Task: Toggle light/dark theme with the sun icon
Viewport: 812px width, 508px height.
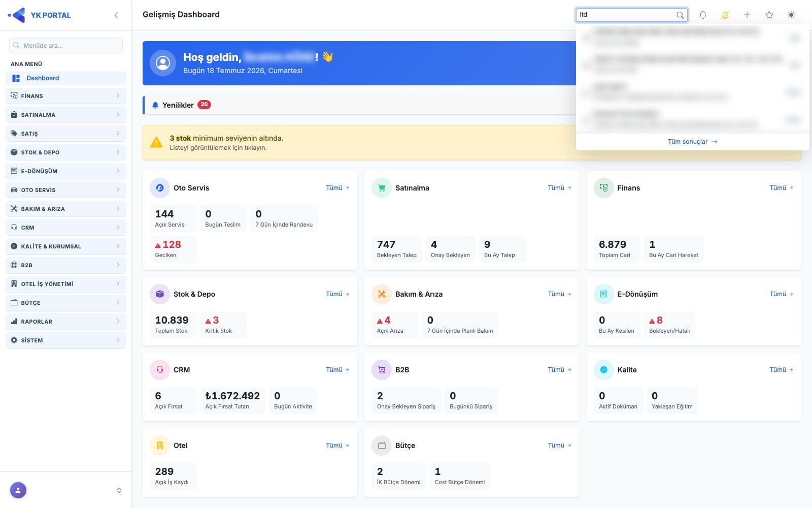Action: pos(791,15)
